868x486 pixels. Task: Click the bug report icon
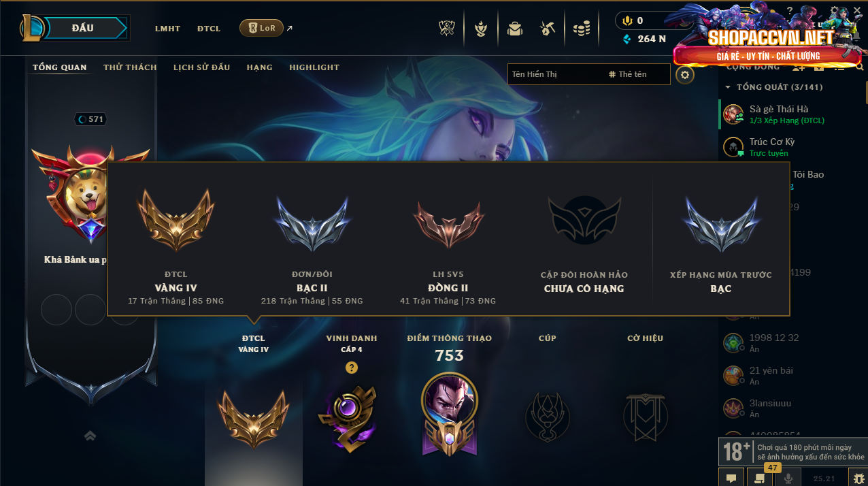(x=858, y=477)
